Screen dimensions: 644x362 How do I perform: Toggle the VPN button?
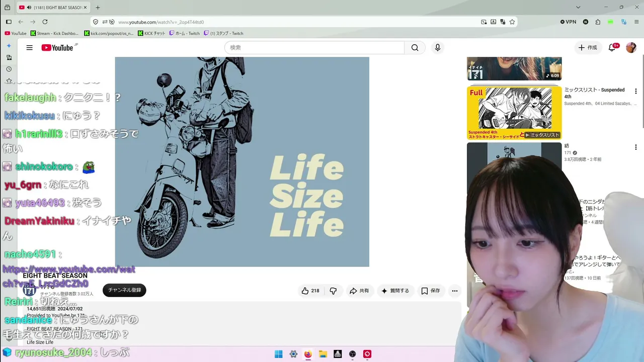pos(569,22)
